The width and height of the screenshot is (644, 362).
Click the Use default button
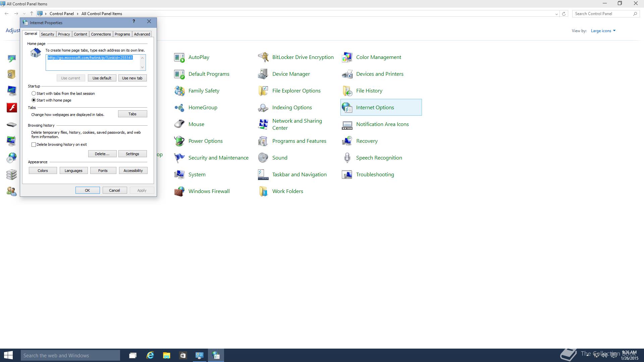tap(102, 78)
